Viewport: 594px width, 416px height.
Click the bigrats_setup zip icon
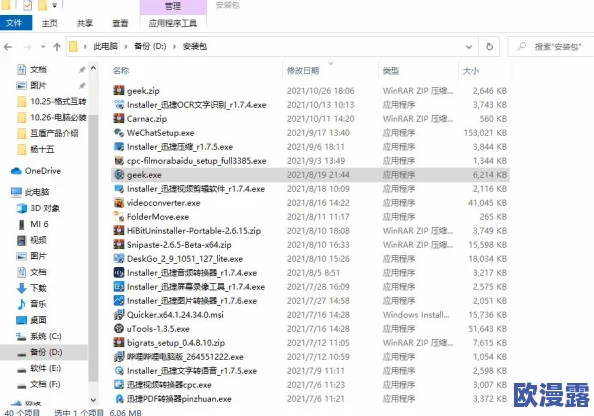coord(119,342)
